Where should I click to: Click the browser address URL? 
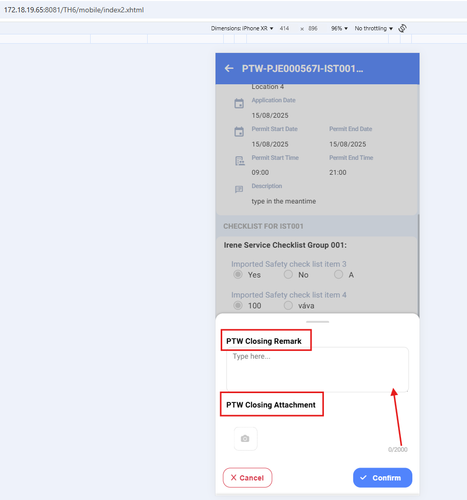tap(74, 10)
